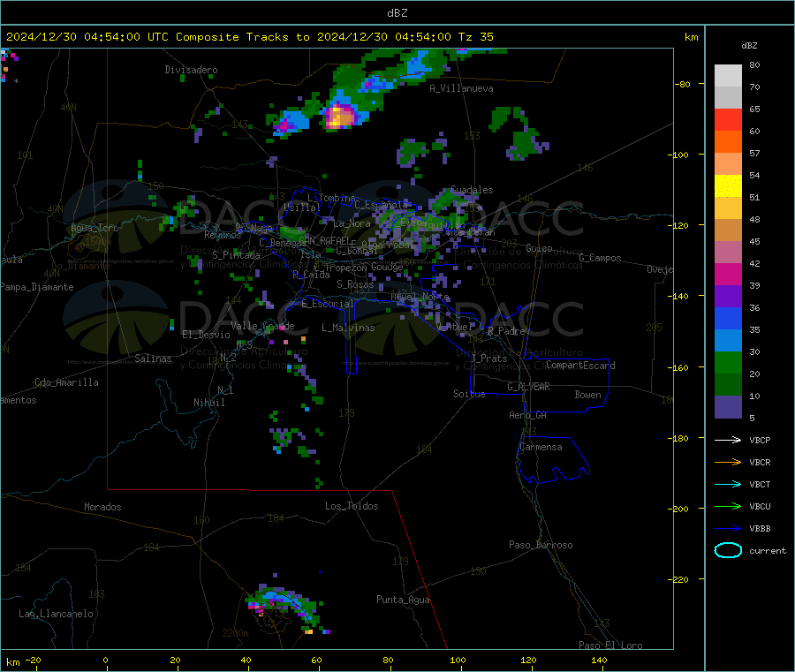The width and height of the screenshot is (795, 672).
Task: Click the 'CompantEscard' map label
Action: click(x=580, y=365)
